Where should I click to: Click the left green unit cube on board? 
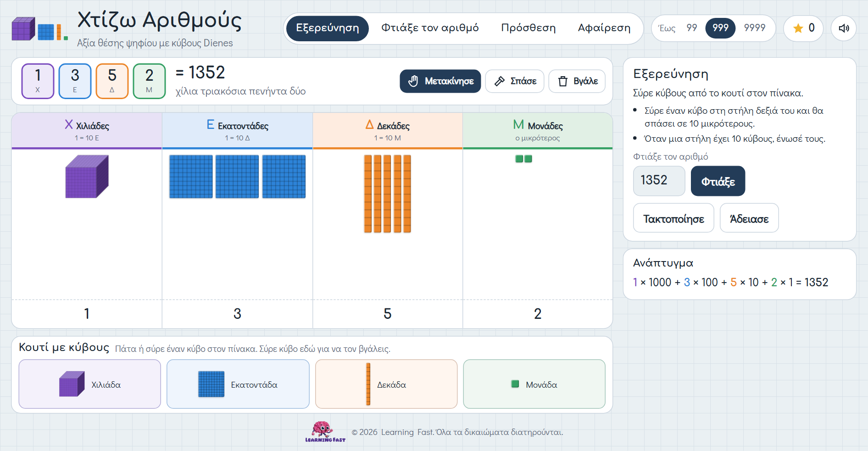[x=519, y=159]
